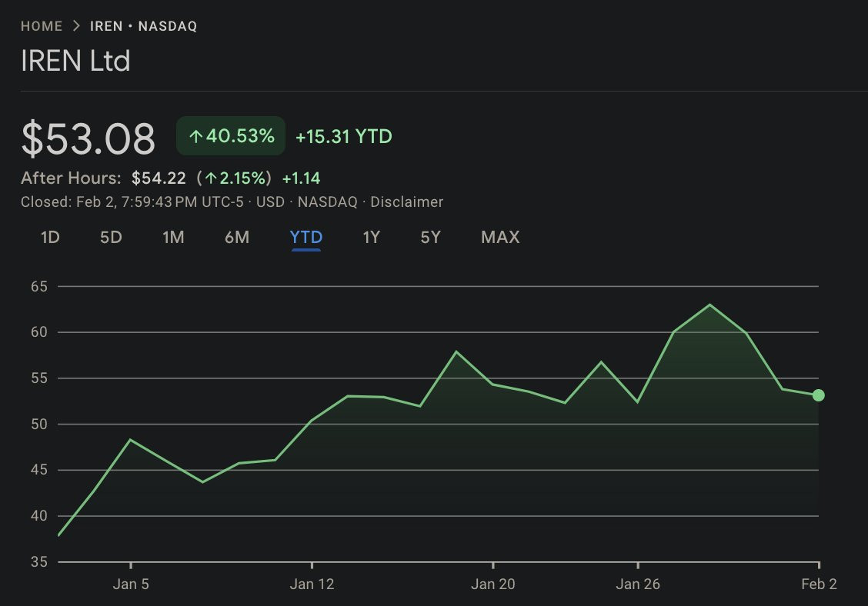
Task: Click the green endpoint dot on chart
Action: coord(818,395)
